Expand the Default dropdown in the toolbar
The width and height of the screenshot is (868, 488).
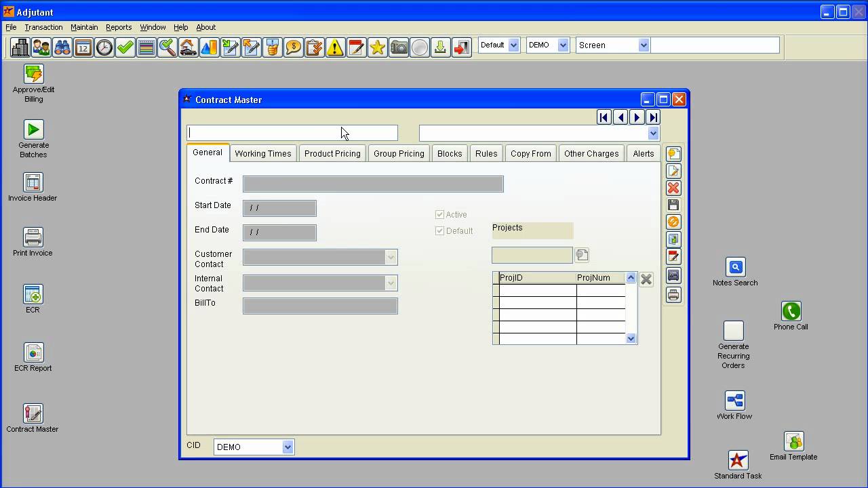[x=513, y=45]
